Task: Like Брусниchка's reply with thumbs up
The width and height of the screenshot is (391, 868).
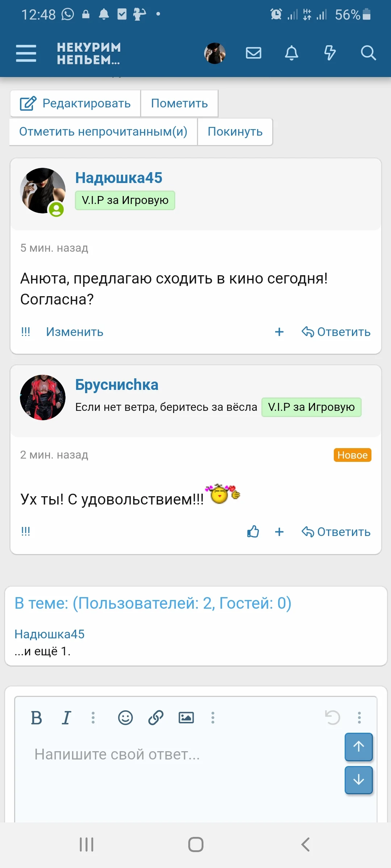Action: tap(253, 532)
